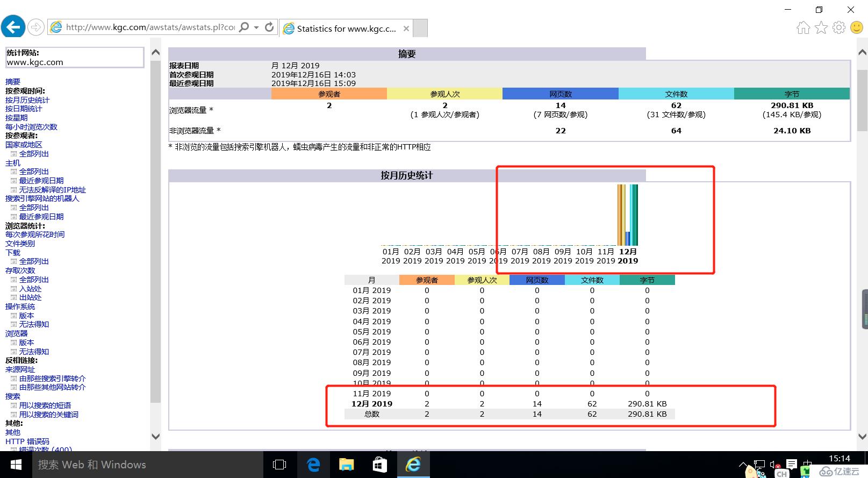Click the icon beside 出站处
The width and height of the screenshot is (868, 478).
pos(14,297)
